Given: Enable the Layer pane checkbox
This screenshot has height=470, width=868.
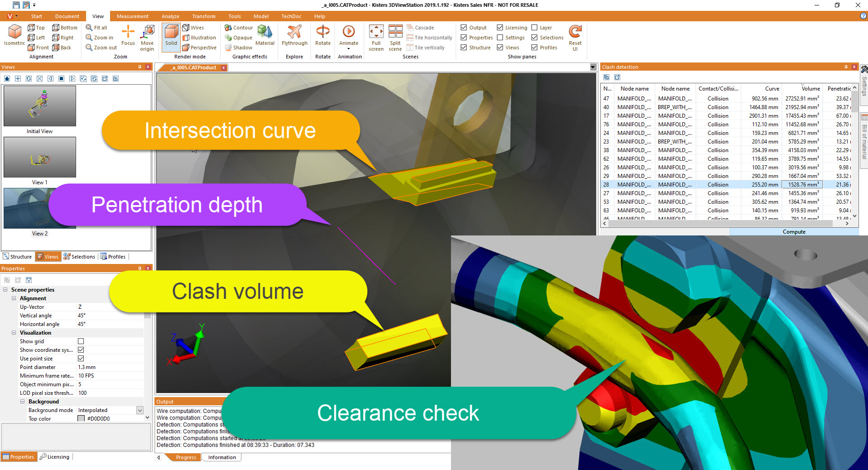Looking at the screenshot, I should (x=534, y=28).
